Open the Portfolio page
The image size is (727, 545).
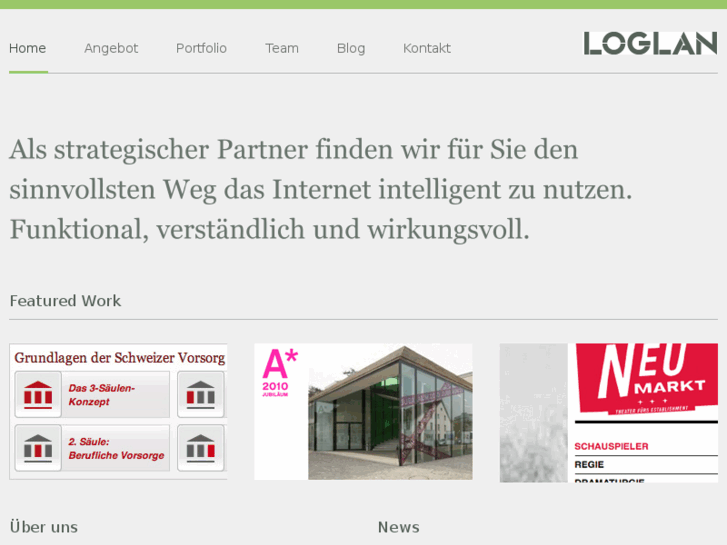201,48
